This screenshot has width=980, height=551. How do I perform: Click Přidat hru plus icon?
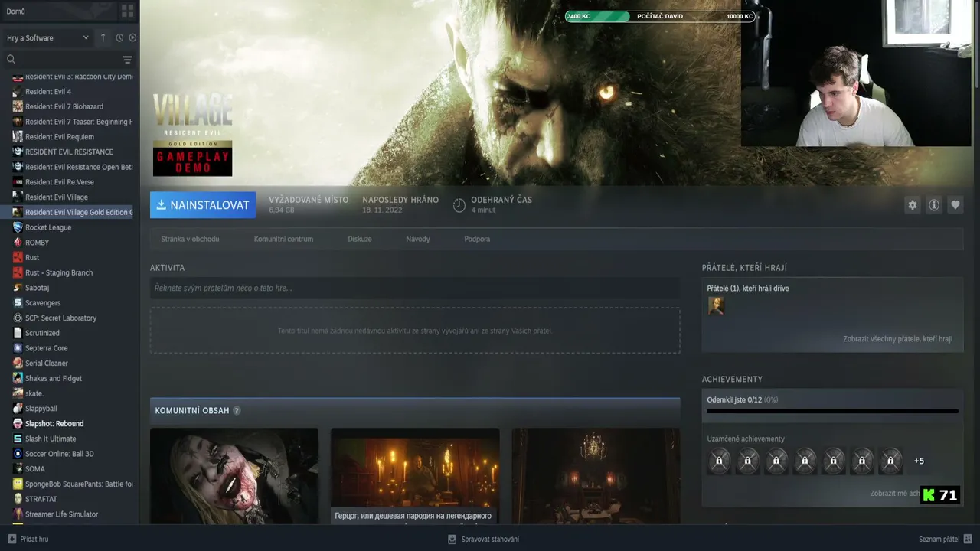(11, 539)
